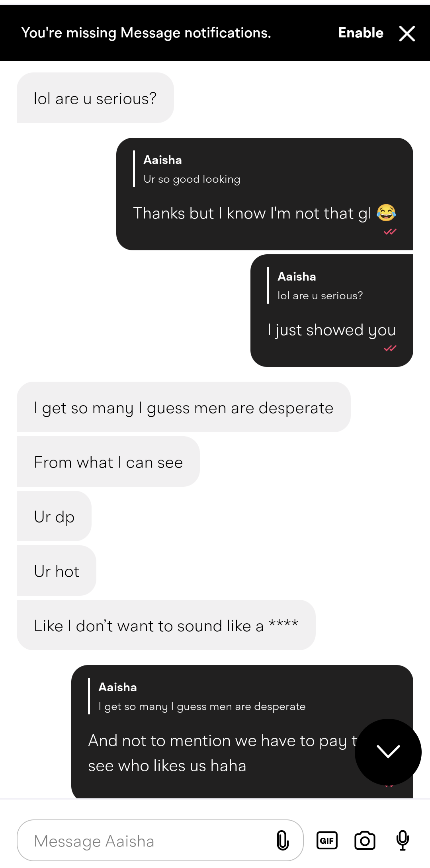Viewport: 430px width, 868px height.
Task: Check read receipt ticks on 'I just showed you'
Action: pyautogui.click(x=390, y=348)
